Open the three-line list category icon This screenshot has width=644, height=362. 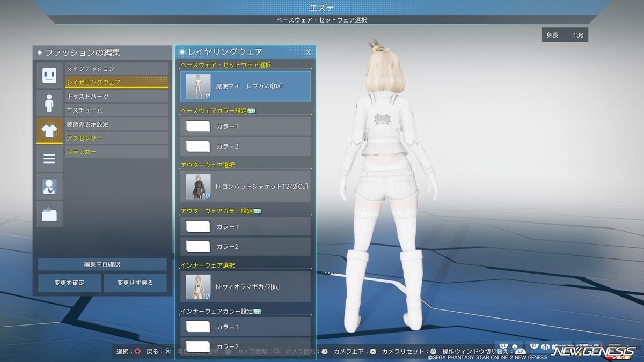coord(49,159)
